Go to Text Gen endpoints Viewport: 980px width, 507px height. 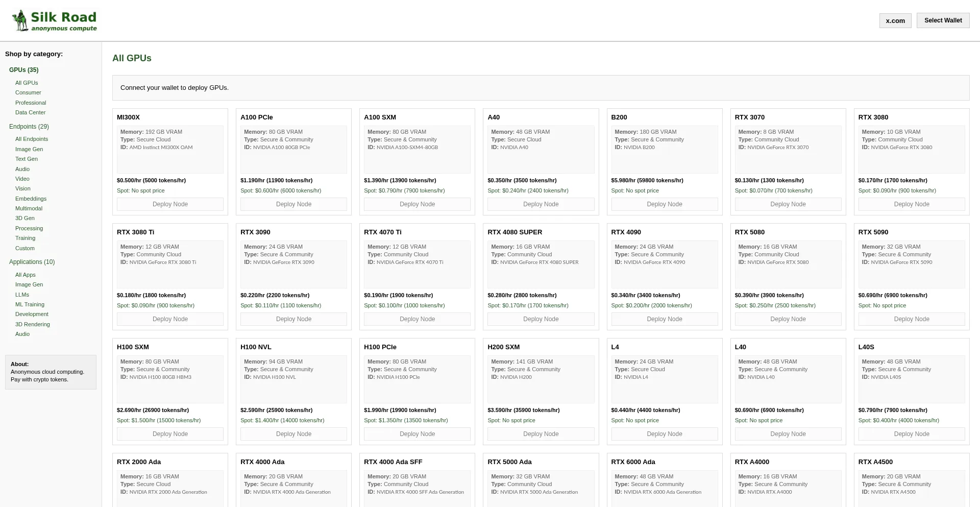27,159
